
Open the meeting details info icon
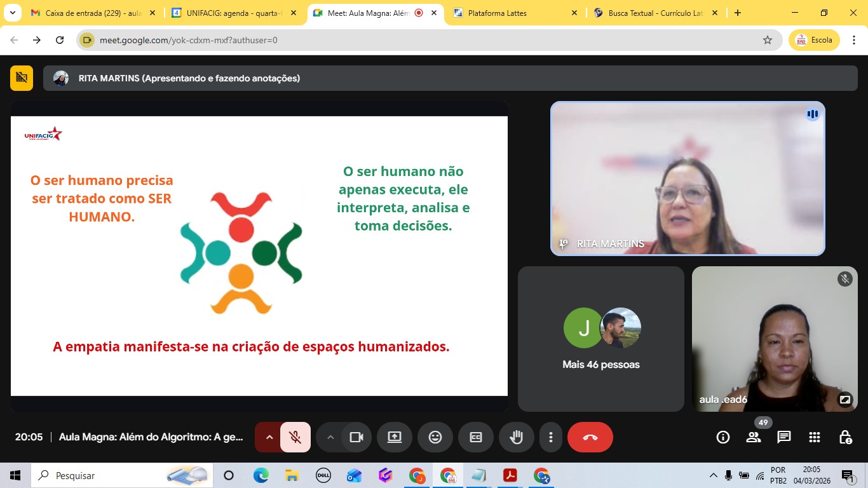[x=722, y=437]
